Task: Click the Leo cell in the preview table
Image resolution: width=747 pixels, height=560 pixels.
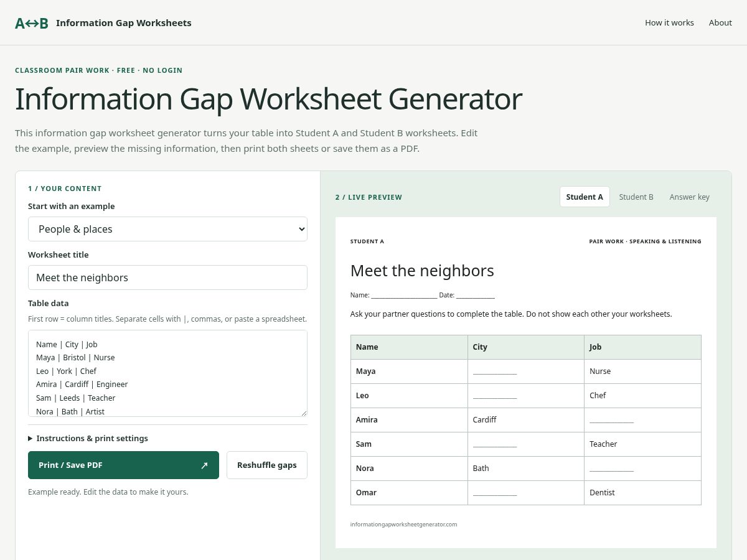Action: coord(409,396)
